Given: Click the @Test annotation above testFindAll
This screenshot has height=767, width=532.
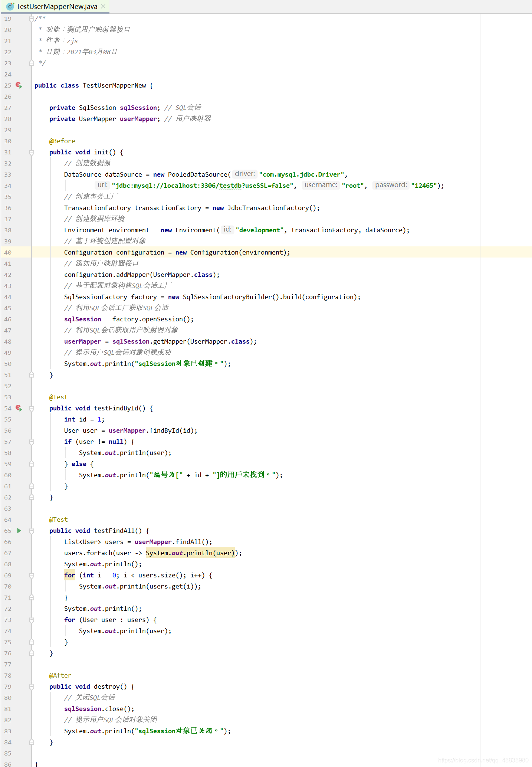Looking at the screenshot, I should click(59, 519).
